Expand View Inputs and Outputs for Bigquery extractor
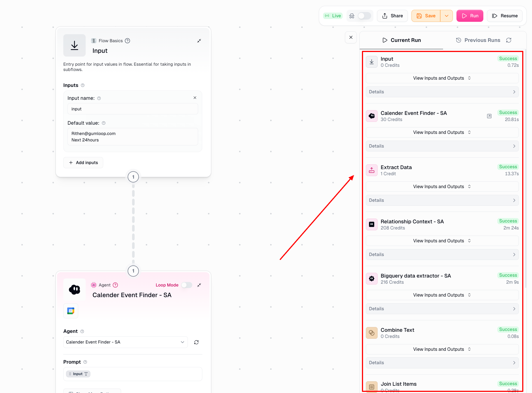Image resolution: width=532 pixels, height=393 pixels. tap(442, 295)
